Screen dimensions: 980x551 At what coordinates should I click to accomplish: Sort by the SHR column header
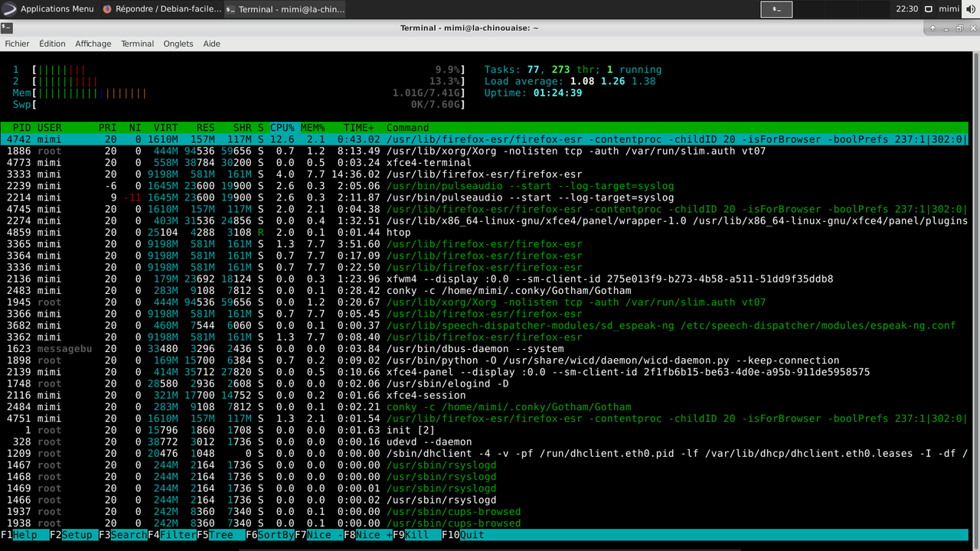pyautogui.click(x=242, y=128)
